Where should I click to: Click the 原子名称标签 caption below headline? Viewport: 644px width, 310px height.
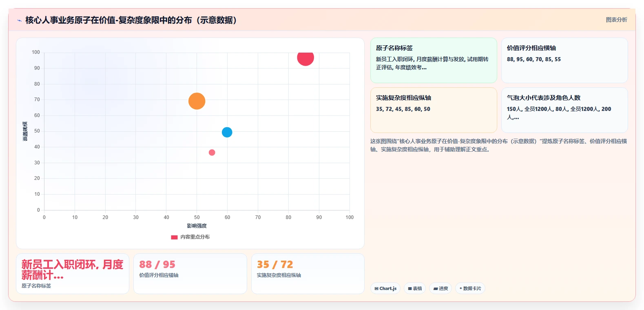(36, 286)
